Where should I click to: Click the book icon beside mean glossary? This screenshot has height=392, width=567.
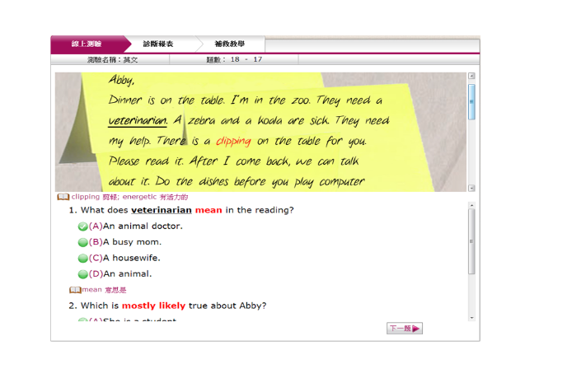tap(75, 290)
